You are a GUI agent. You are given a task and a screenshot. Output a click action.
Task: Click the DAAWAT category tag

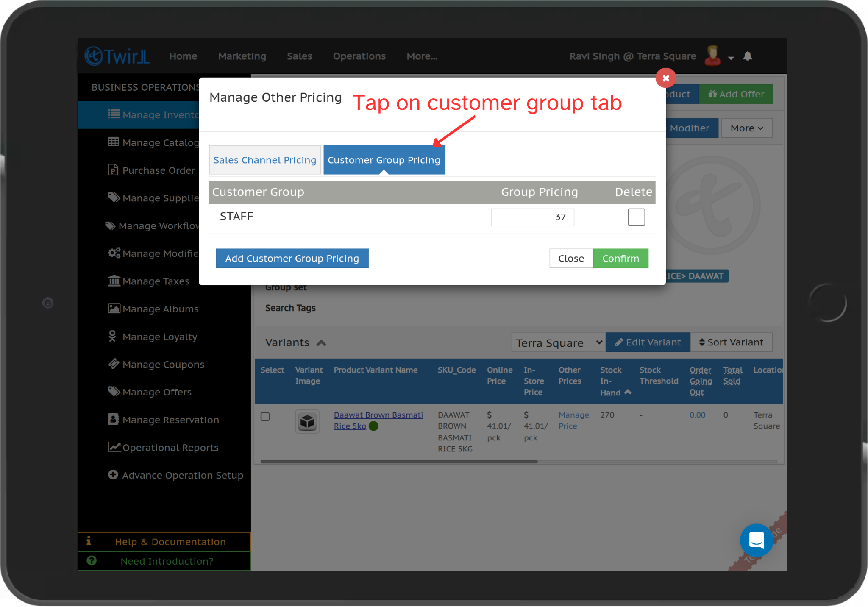coord(697,276)
